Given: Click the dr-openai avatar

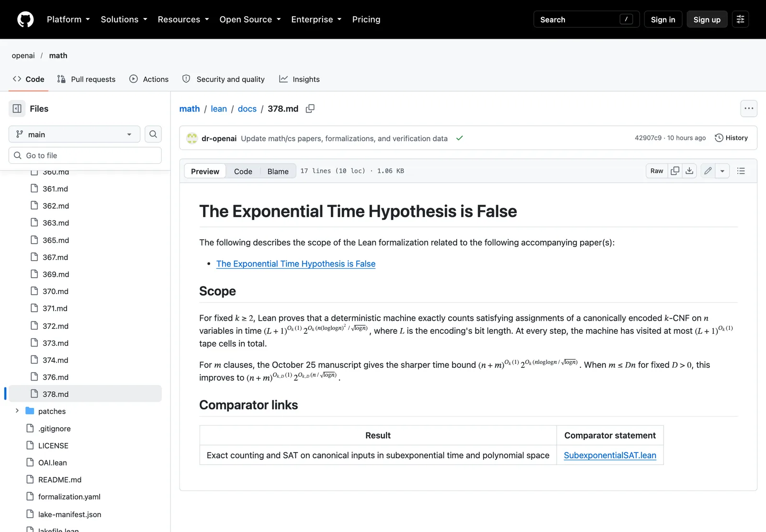Looking at the screenshot, I should (x=192, y=138).
